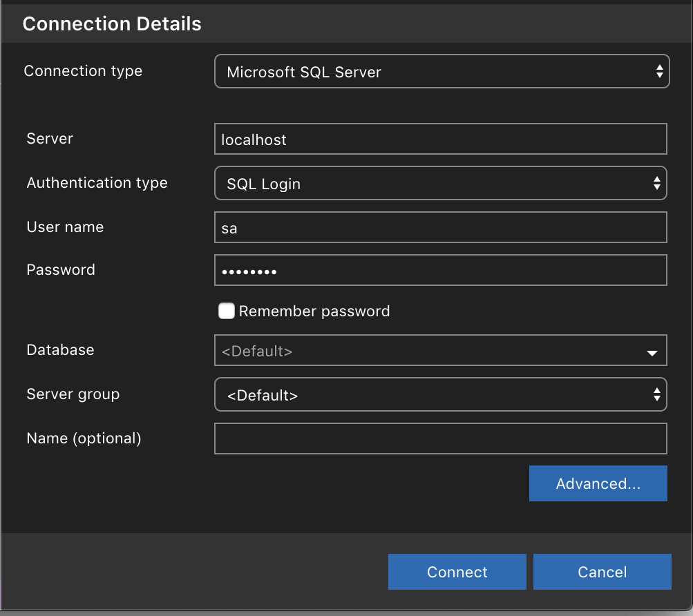Expand the Database combo box arrow
The width and height of the screenshot is (693, 616).
(x=652, y=352)
